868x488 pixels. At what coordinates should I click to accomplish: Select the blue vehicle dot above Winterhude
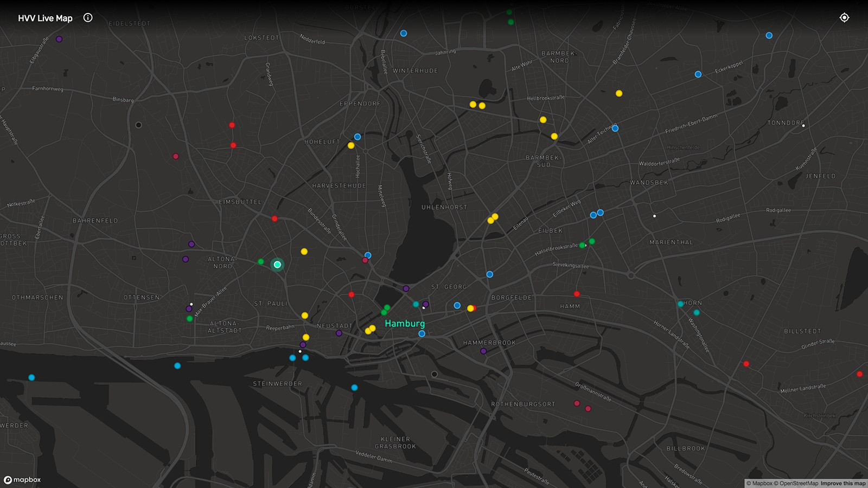pos(403,33)
